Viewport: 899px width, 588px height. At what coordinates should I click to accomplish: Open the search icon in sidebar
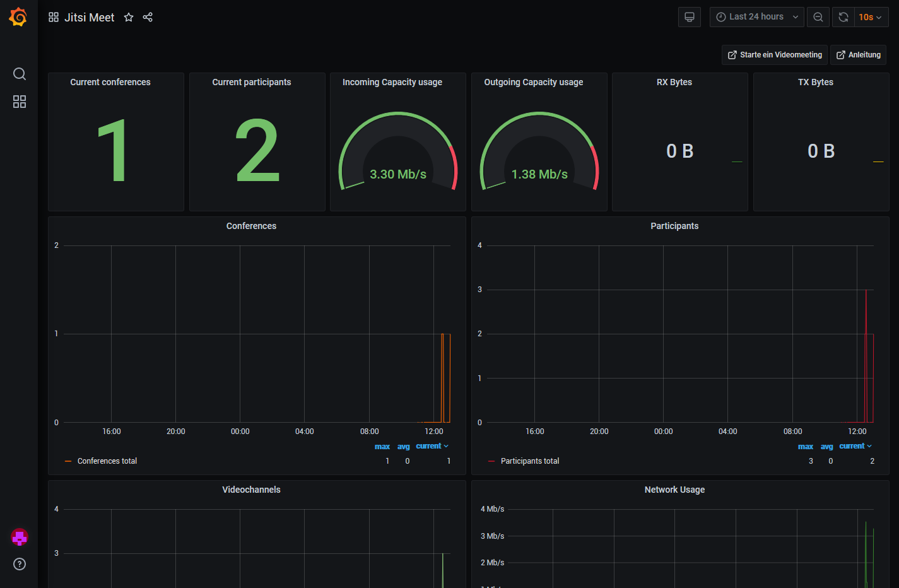pos(20,74)
